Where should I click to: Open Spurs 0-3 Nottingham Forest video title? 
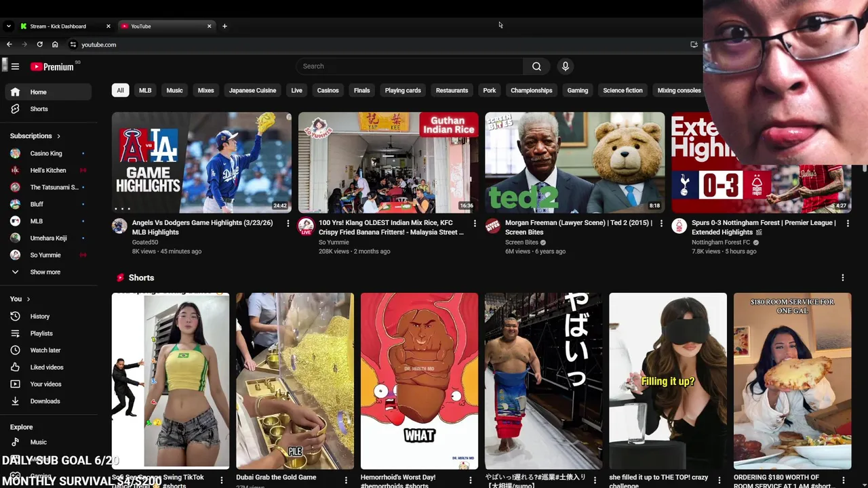[764, 227]
